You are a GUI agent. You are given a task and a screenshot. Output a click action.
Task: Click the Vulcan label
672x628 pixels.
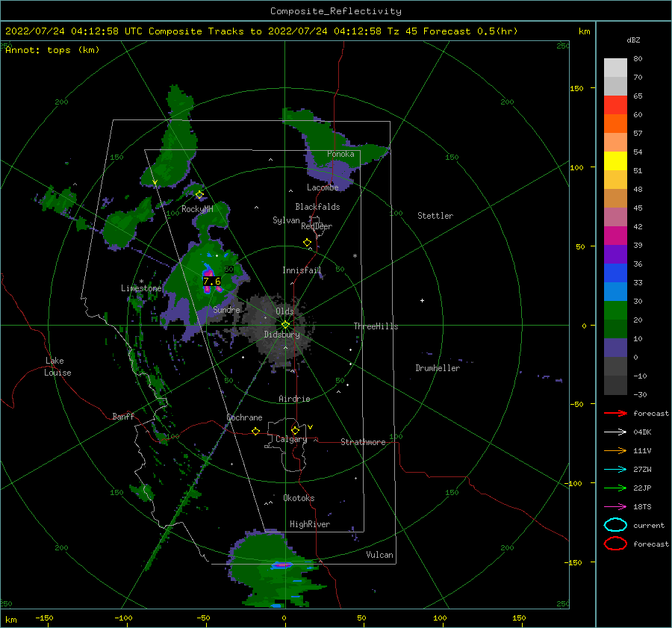(x=380, y=555)
